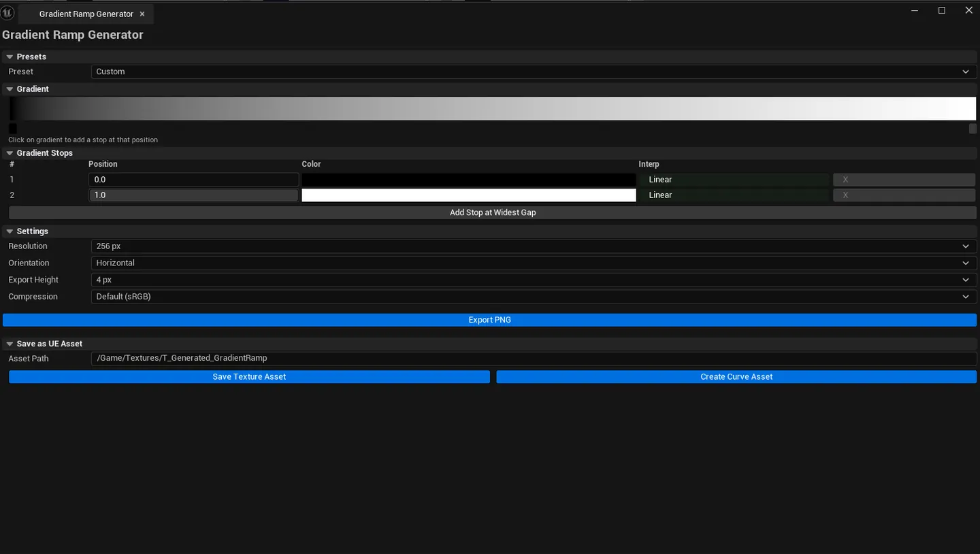The image size is (980, 554).
Task: Click the Position field of stop 1
Action: coord(193,180)
